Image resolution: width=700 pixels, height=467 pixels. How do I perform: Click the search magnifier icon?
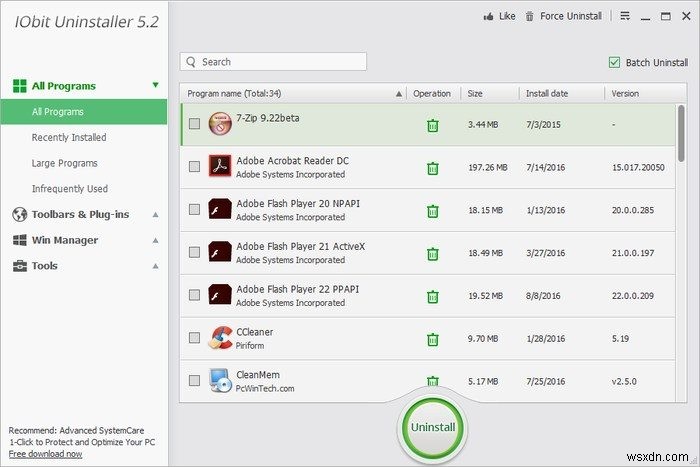pos(191,62)
